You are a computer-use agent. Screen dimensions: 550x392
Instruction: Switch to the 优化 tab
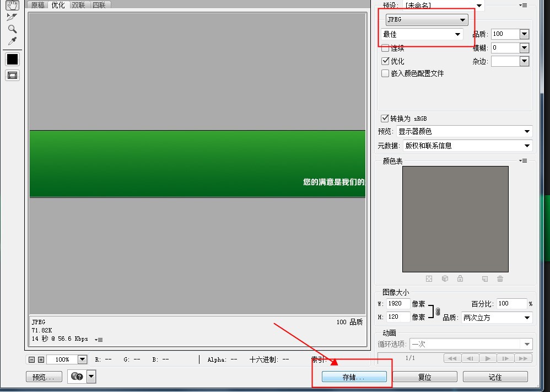58,5
